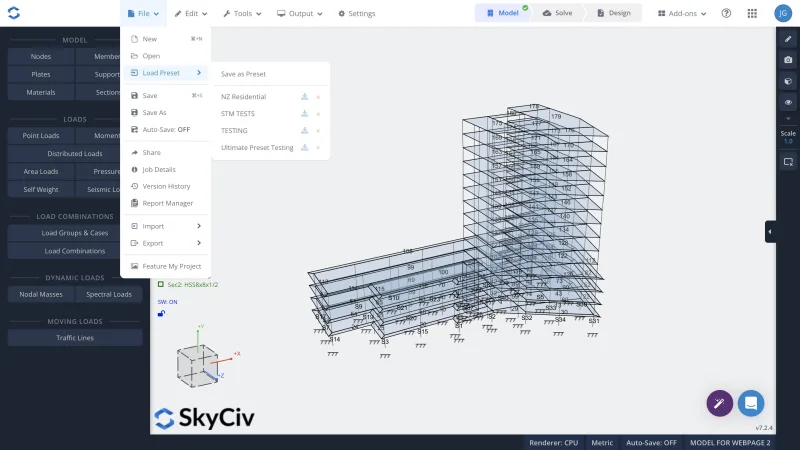Delete the Ultimate Preset Testing preset
The height and width of the screenshot is (450, 800).
(x=318, y=147)
